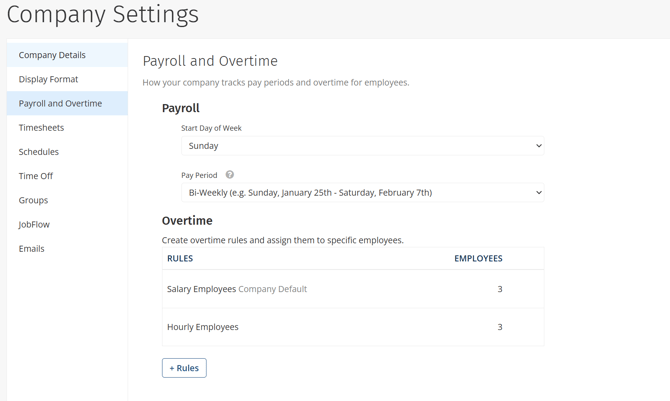The width and height of the screenshot is (670, 401).
Task: Open JobFlow settings section
Action: [34, 225]
